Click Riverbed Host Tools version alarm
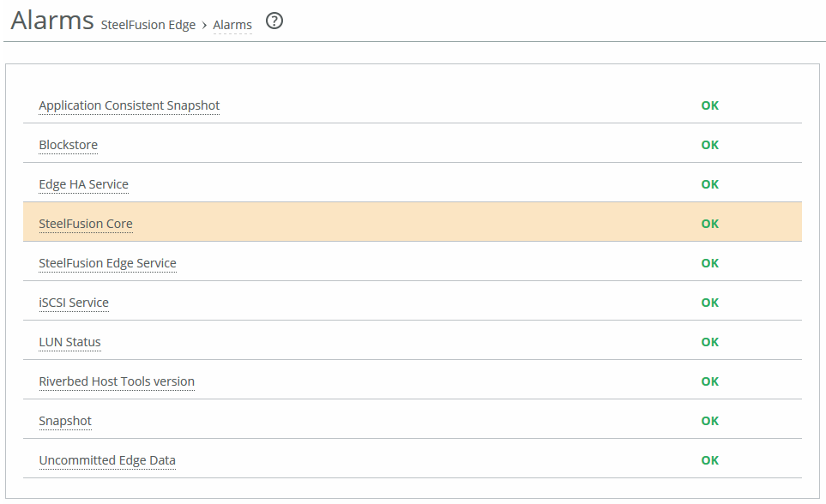 point(117,381)
